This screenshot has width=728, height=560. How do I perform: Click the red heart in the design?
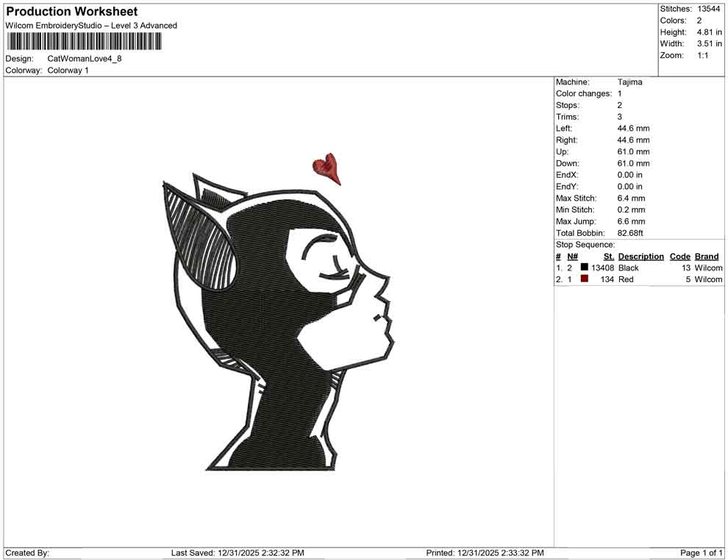[327, 169]
